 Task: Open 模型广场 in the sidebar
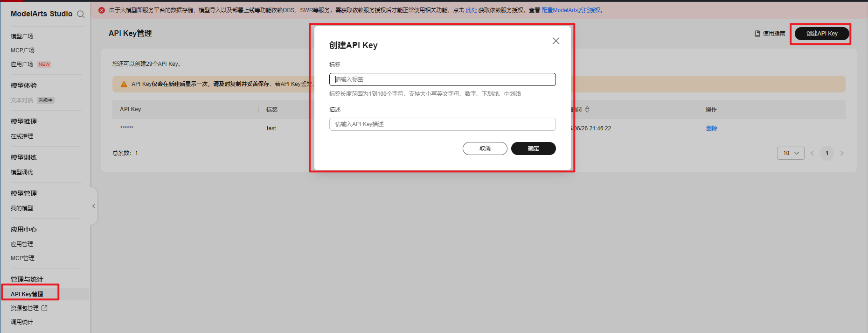pos(22,36)
